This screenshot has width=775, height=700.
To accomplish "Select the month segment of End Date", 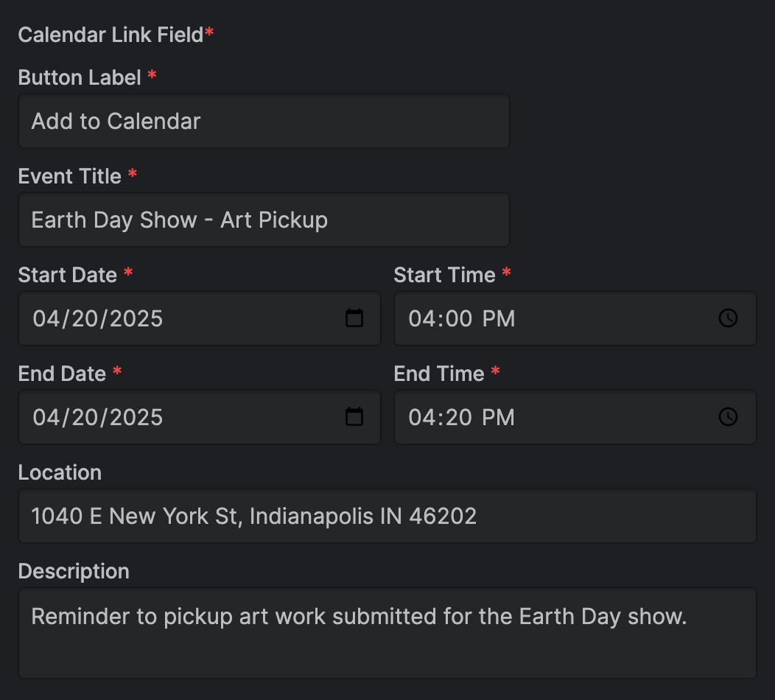I will click(45, 417).
